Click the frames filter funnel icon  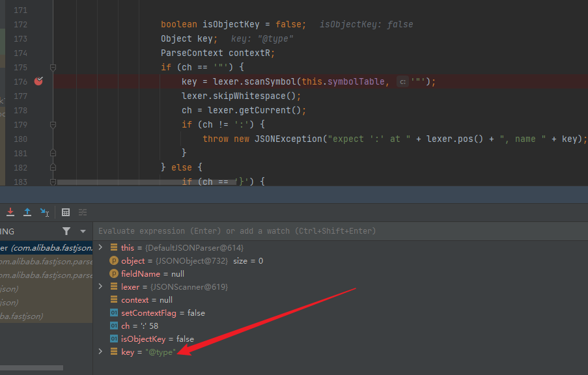66,231
